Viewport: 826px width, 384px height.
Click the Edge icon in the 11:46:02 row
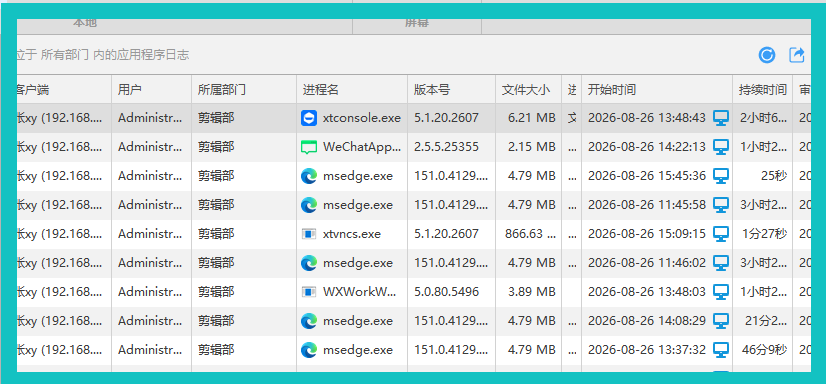309,263
